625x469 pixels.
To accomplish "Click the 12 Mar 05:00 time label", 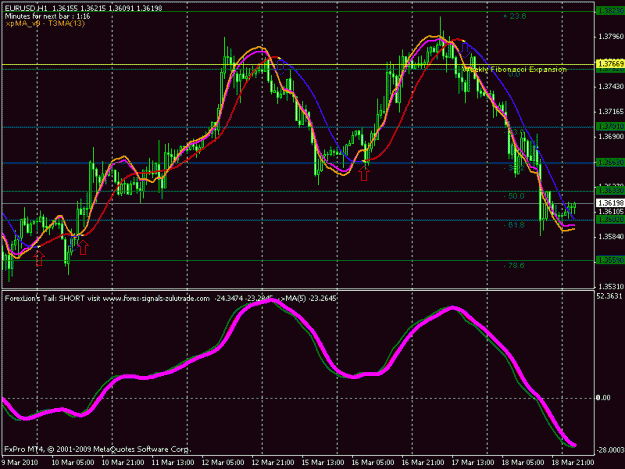I will (x=223, y=463).
